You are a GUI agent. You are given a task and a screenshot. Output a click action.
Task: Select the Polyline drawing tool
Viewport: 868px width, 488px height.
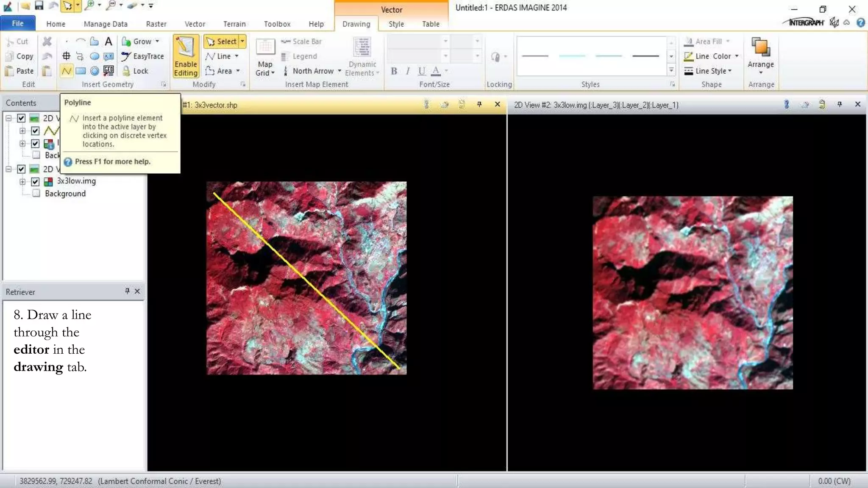(66, 71)
